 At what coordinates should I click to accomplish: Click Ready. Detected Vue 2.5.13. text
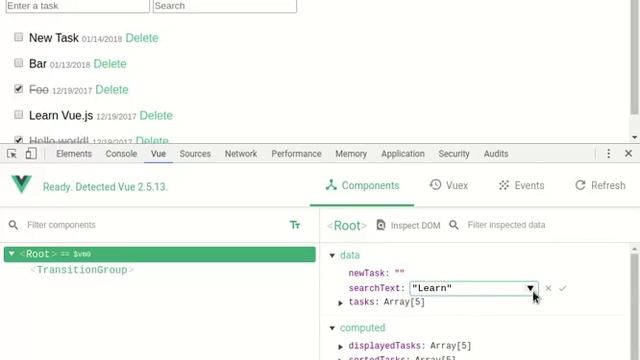105,187
